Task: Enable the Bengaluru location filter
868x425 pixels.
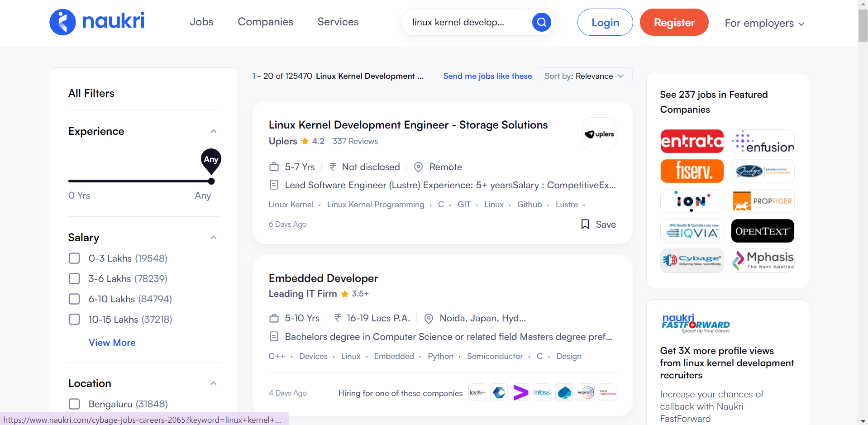Action: 74,404
